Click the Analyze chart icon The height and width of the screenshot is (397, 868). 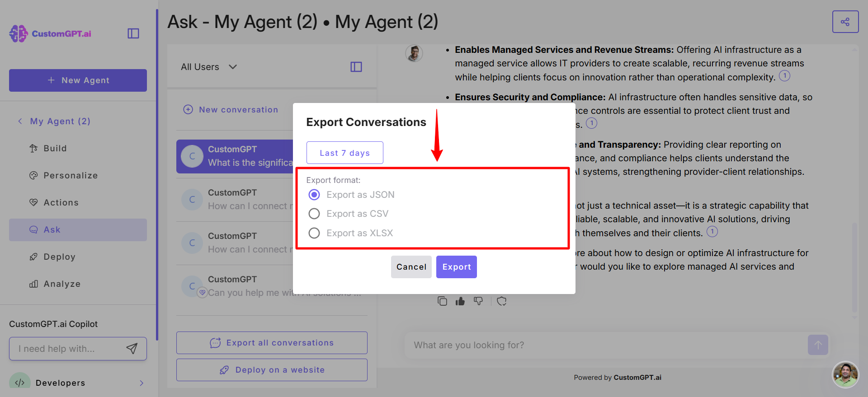33,284
